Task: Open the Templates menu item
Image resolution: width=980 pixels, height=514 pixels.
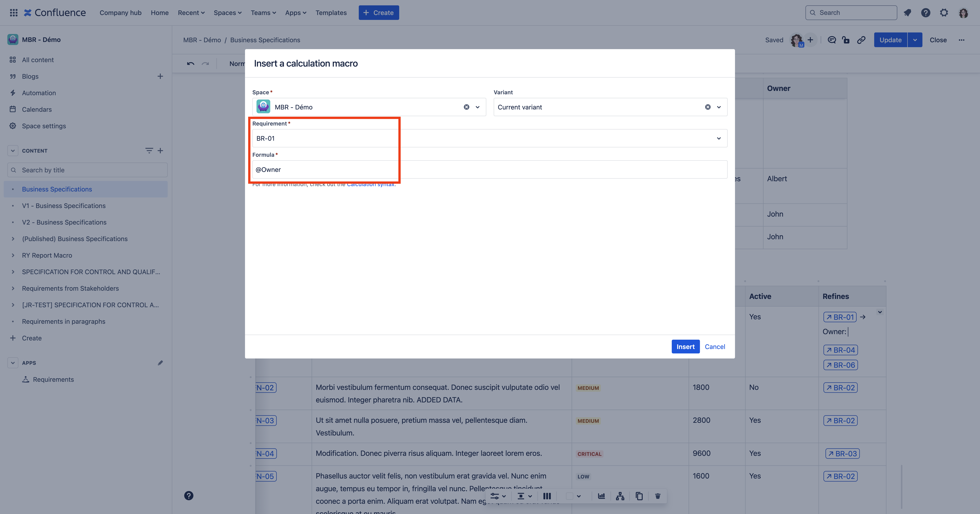Action: [x=331, y=13]
